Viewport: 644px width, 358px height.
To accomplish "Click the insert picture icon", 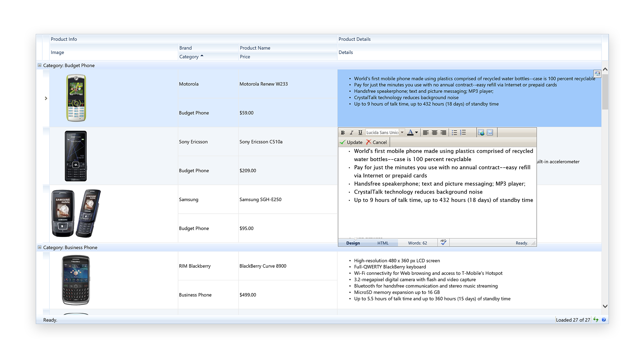I will [490, 132].
